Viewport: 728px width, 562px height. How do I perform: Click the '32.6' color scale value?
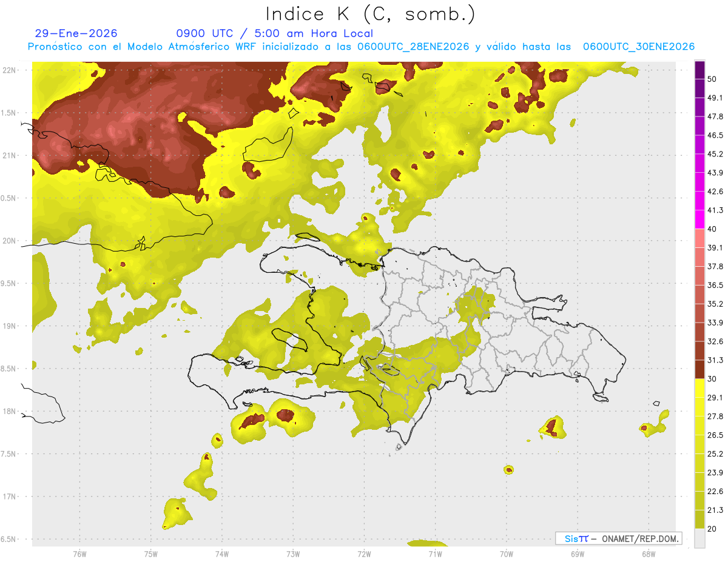pyautogui.click(x=715, y=341)
